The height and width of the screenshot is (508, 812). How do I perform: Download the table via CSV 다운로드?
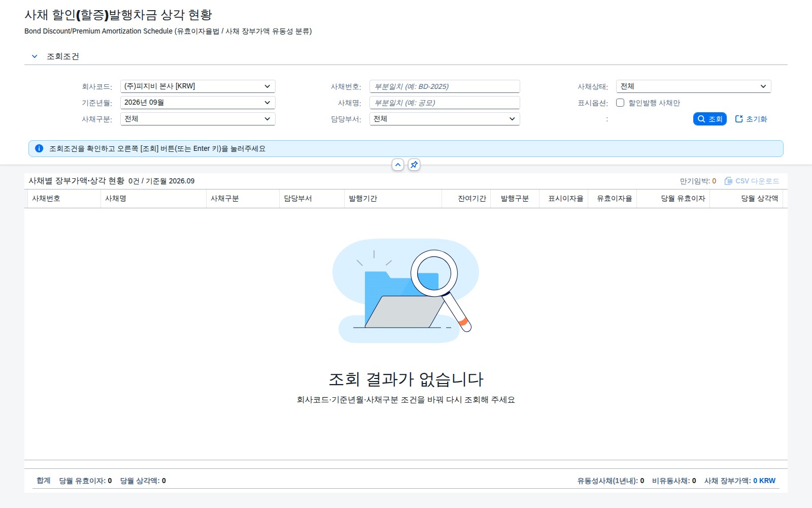pyautogui.click(x=752, y=181)
